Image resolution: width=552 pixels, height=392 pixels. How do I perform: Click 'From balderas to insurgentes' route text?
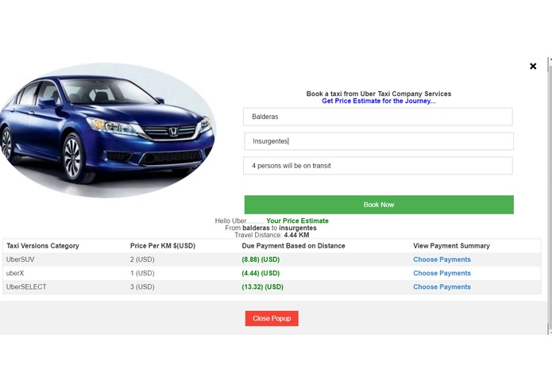[271, 228]
